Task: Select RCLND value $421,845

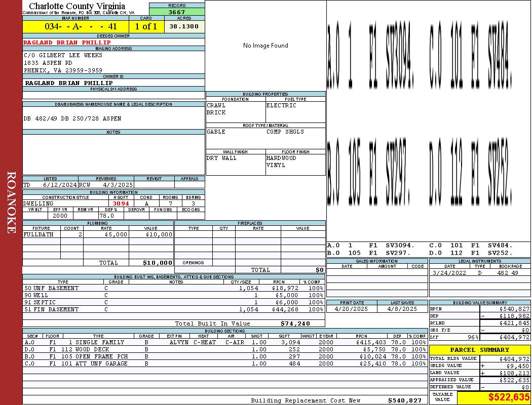Action: pos(514,323)
